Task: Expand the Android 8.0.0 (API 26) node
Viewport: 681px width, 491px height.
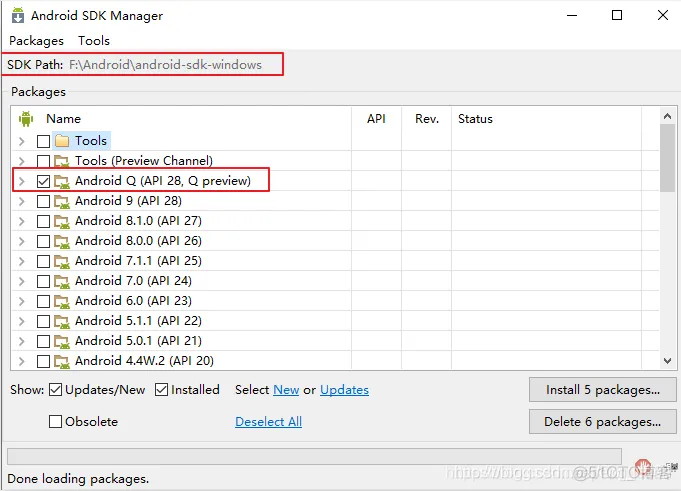Action: click(x=22, y=241)
